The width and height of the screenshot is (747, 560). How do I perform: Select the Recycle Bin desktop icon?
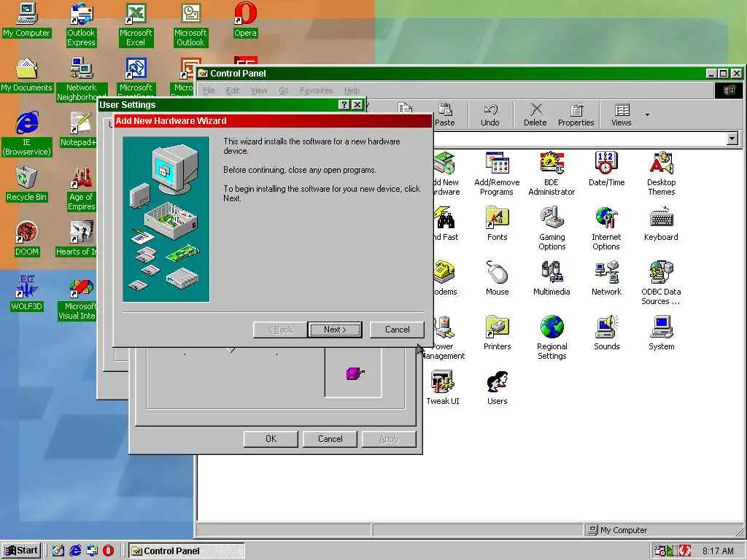tap(27, 184)
